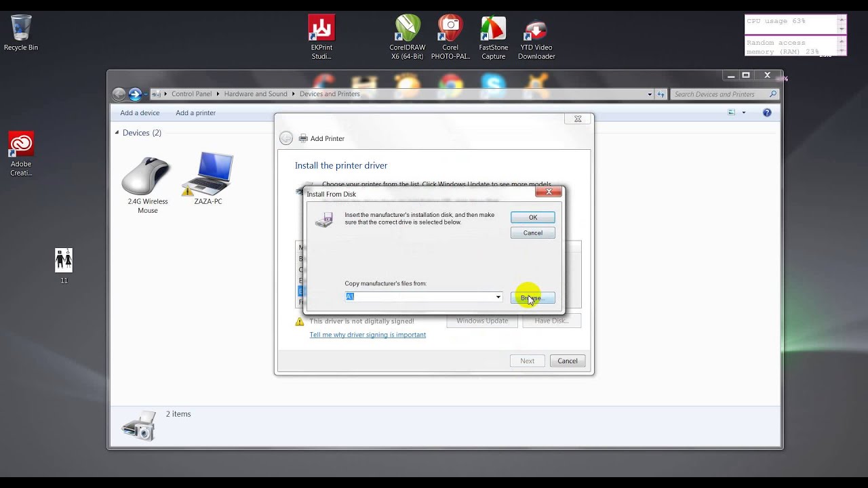Click Cancel in Install From Disk dialog
The width and height of the screenshot is (868, 488).
(x=533, y=233)
